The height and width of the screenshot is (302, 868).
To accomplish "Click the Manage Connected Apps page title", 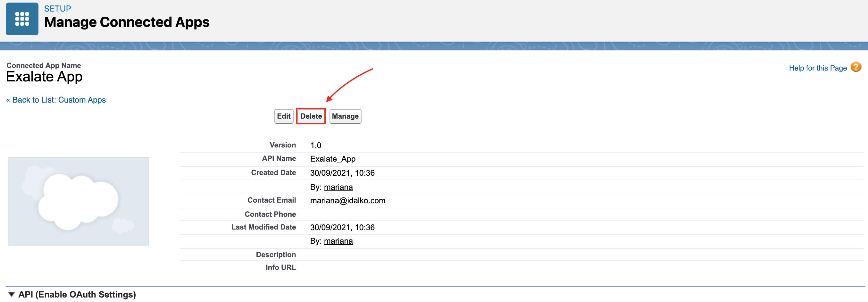I will tap(127, 22).
